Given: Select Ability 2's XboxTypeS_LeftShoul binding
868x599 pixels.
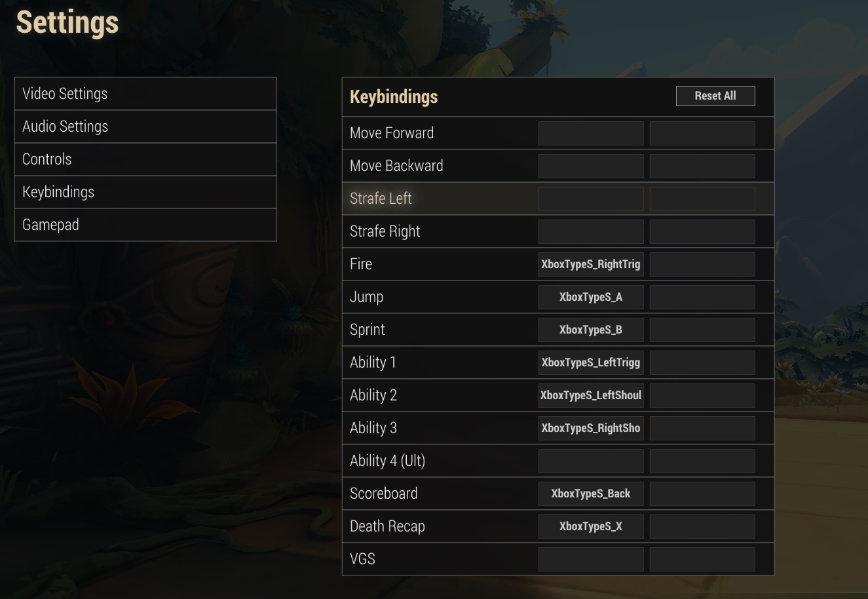Looking at the screenshot, I should click(x=591, y=395).
